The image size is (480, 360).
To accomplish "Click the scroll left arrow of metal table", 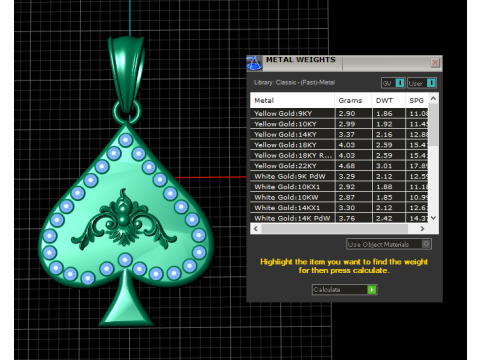I will tap(256, 229).
